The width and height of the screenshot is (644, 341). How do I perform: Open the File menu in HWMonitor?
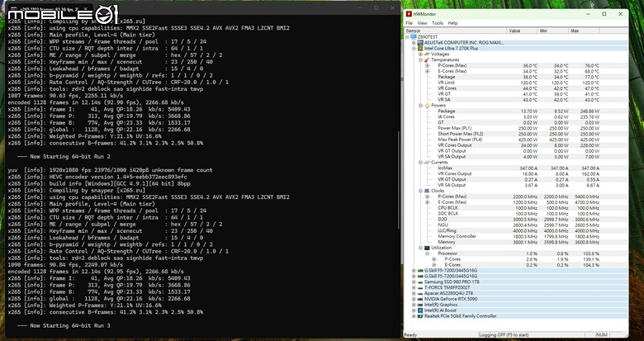[409, 23]
